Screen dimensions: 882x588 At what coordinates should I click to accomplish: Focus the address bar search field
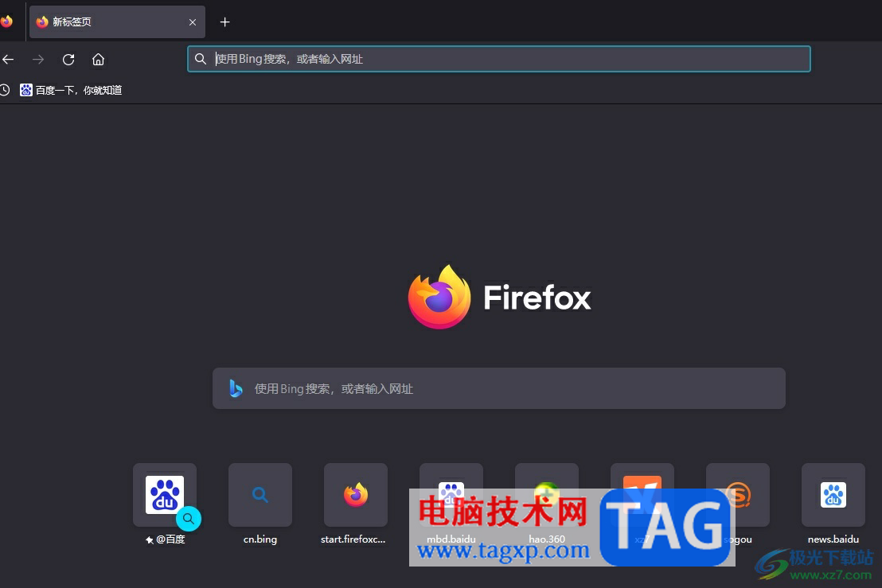499,59
